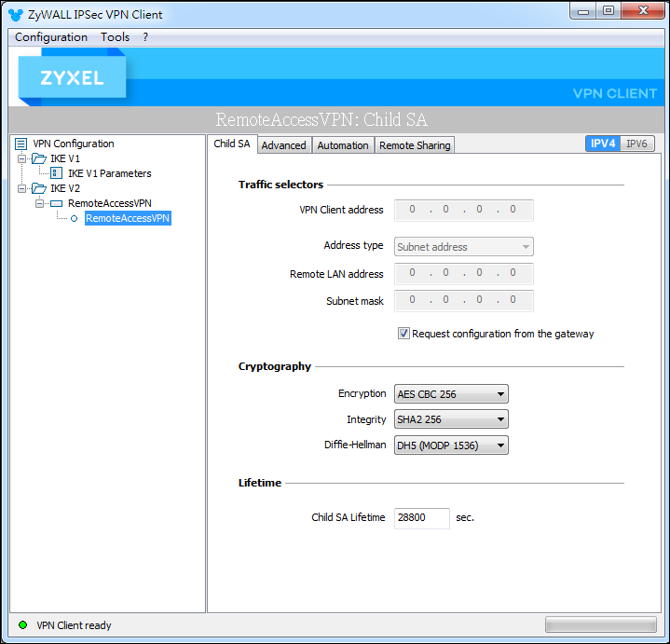Open the Encryption dropdown

pyautogui.click(x=451, y=394)
